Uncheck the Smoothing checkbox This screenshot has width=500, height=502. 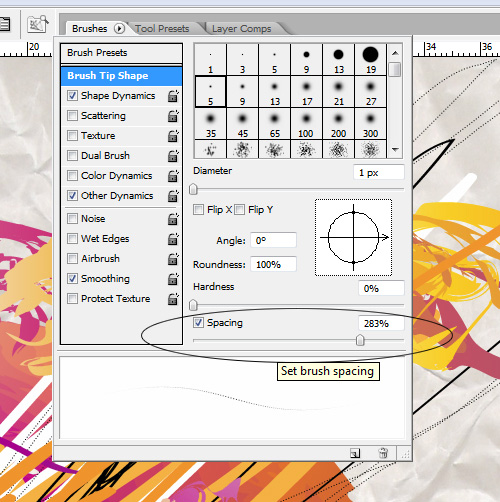point(72,279)
